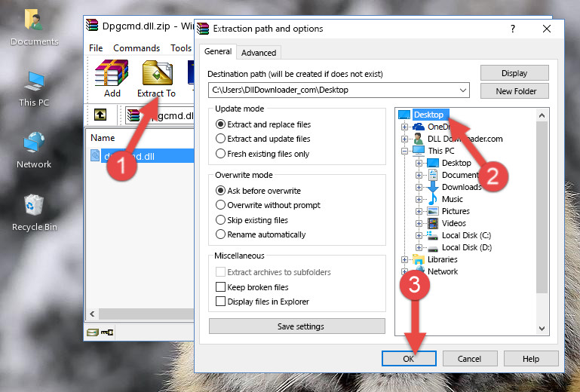Screen dimensions: 580x392
Task: Click the Pictures folder icon in tree
Action: [432, 211]
